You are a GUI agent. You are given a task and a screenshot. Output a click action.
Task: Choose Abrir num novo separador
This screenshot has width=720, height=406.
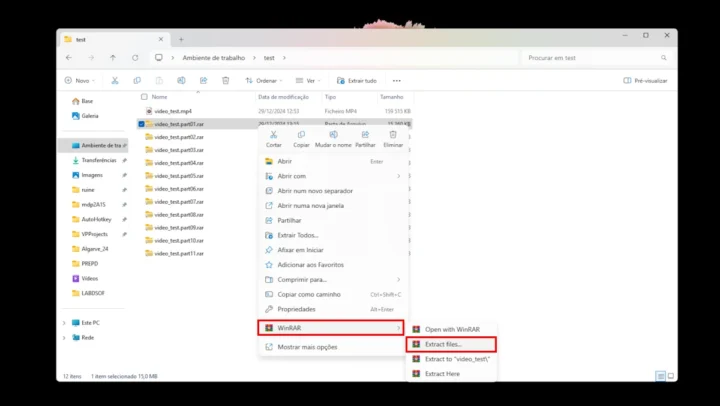coord(332,191)
